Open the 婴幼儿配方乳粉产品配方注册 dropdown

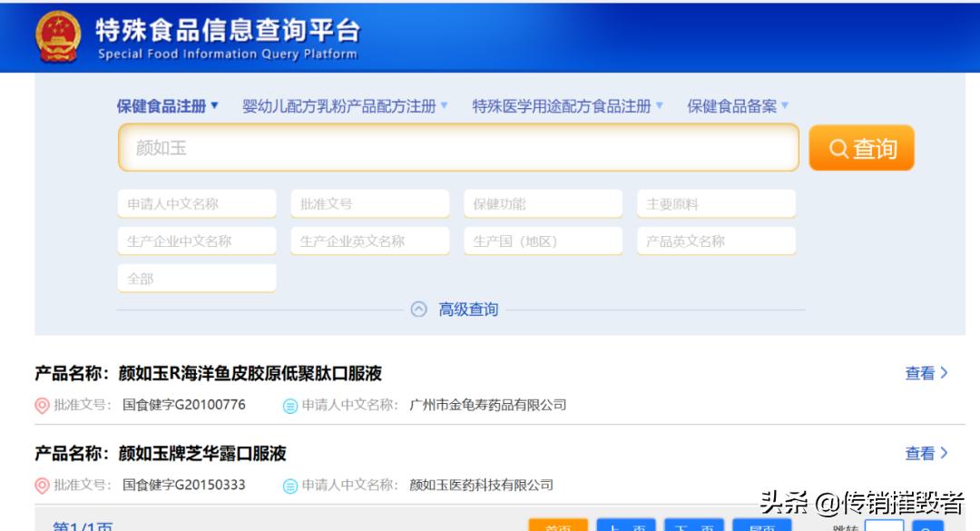[x=340, y=104]
